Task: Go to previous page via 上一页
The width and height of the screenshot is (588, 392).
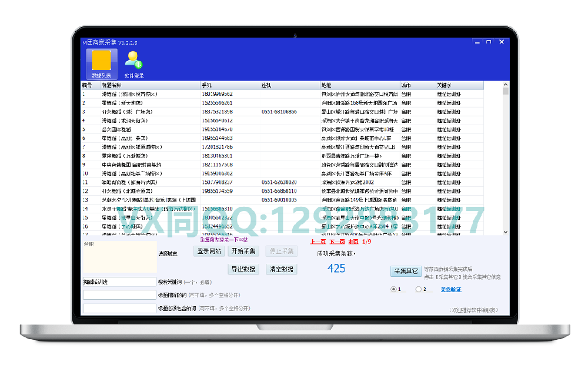Action: 318,242
